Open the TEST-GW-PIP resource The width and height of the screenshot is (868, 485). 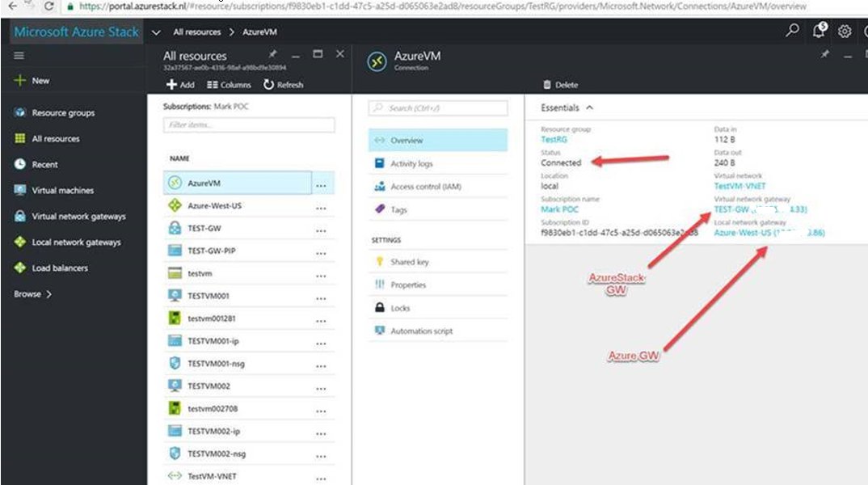click(x=212, y=251)
